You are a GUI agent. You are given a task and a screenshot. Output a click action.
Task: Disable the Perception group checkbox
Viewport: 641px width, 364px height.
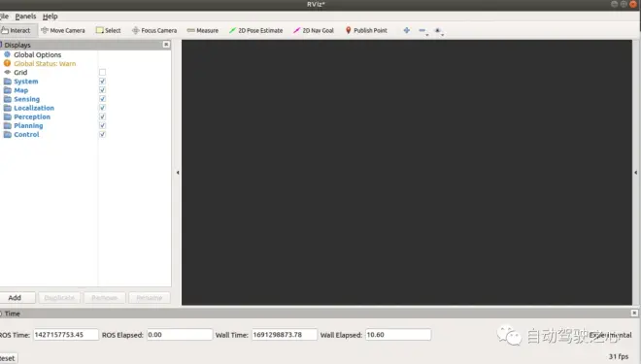click(x=102, y=116)
